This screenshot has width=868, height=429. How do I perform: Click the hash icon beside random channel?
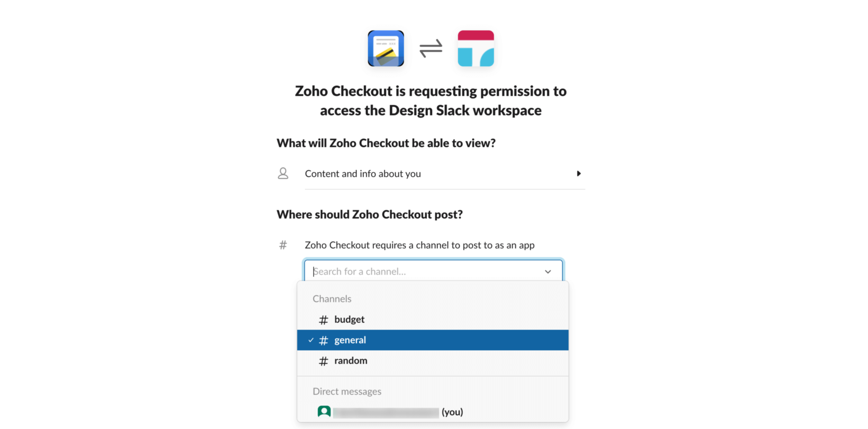click(324, 361)
